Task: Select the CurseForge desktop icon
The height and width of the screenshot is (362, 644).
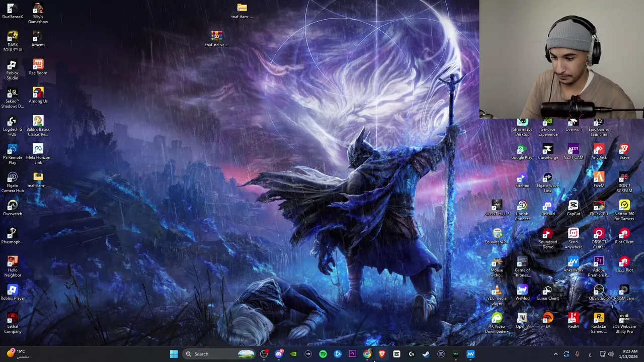Action: [548, 152]
